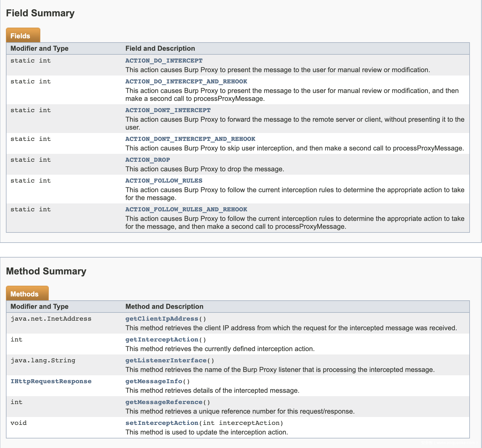Open the IHttpRequestResponse return type link

[51, 381]
